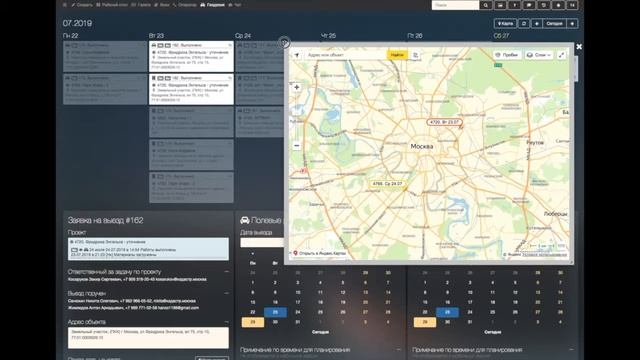Click the search magnifier button
The height and width of the screenshot is (360, 640).
[485, 5]
